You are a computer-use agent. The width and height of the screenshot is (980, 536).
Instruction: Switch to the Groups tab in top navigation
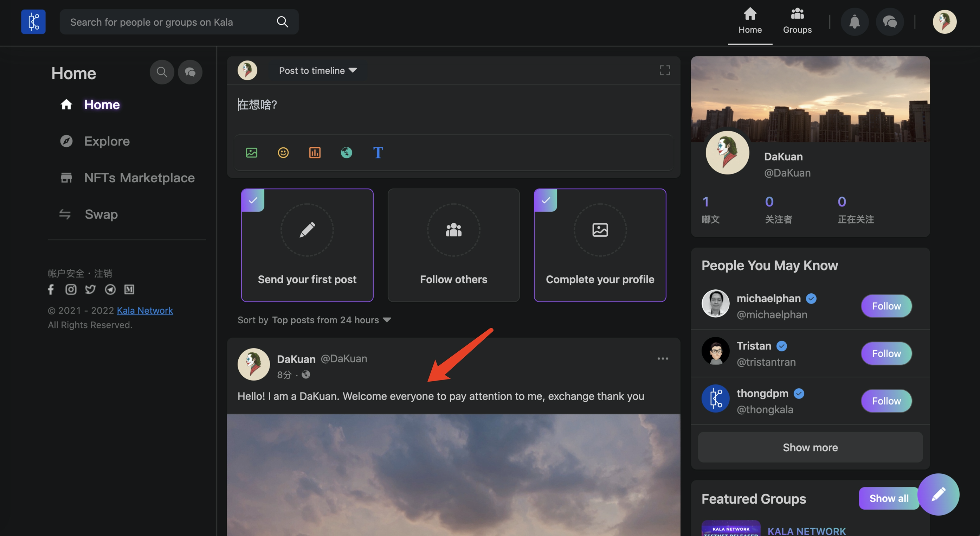point(797,22)
